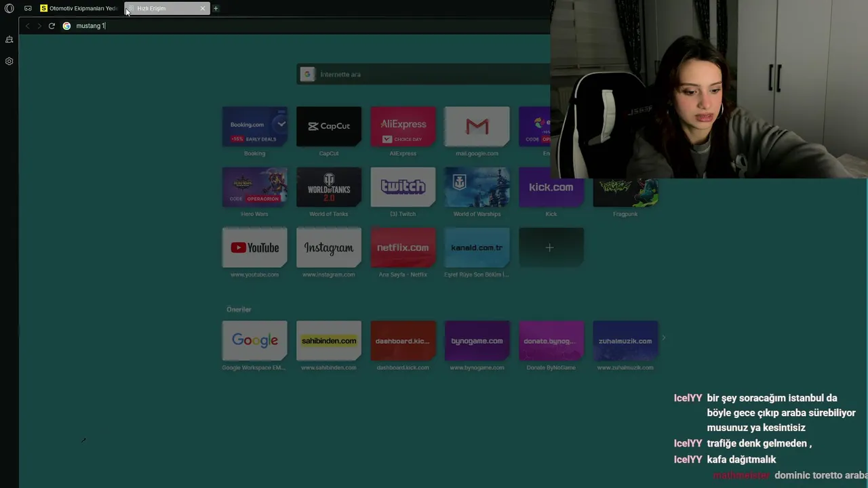Switch to the Otomotiv Ekipmanları tab
The image size is (868, 488).
(x=79, y=8)
